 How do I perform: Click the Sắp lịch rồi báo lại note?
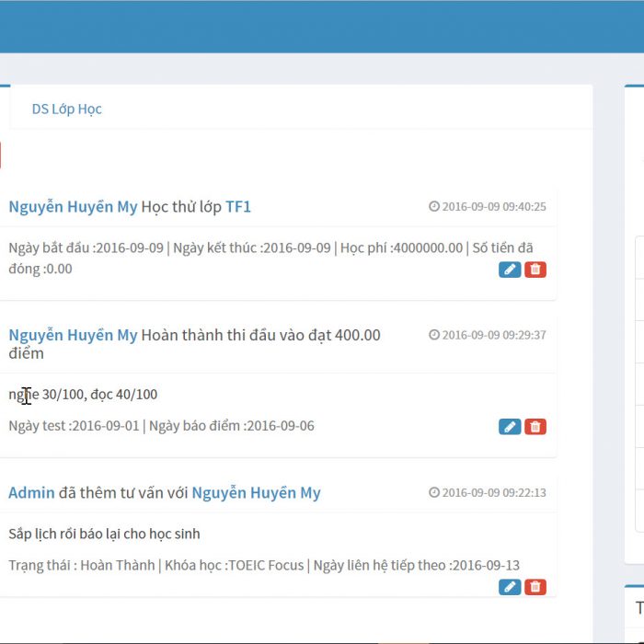tap(104, 534)
